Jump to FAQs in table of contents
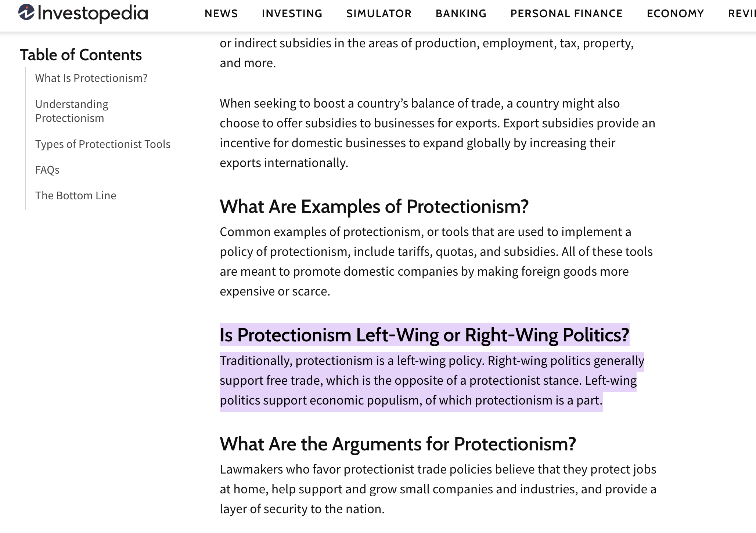 coord(47,170)
